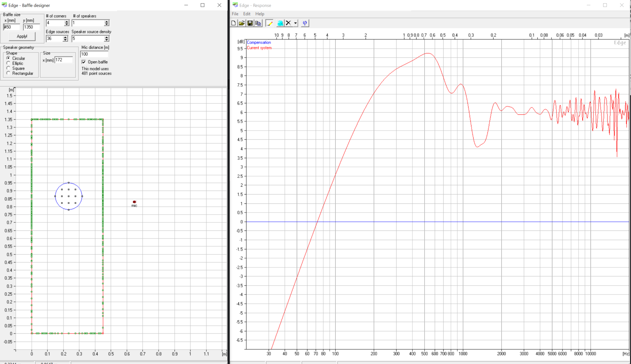Click the Current system legend label

[x=259, y=48]
